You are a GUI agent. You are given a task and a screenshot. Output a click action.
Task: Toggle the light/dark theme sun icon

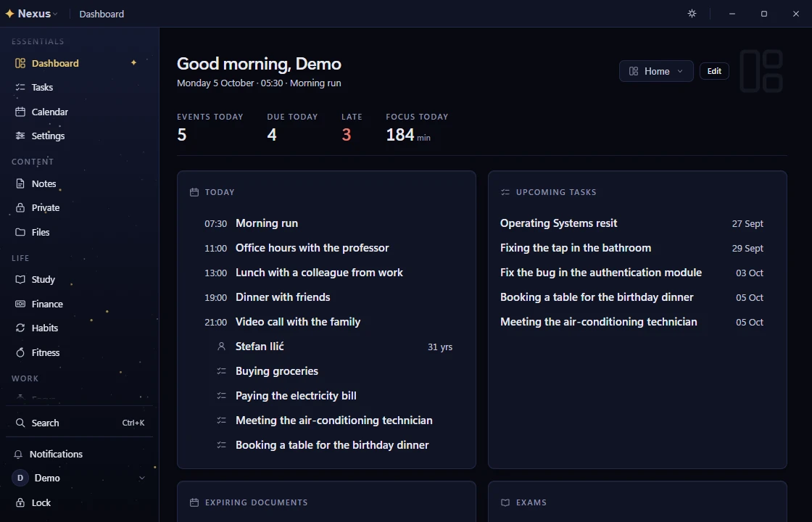tap(692, 14)
